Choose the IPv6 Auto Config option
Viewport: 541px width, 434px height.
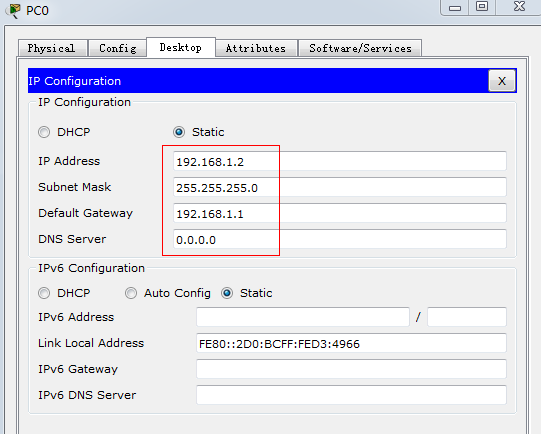131,293
